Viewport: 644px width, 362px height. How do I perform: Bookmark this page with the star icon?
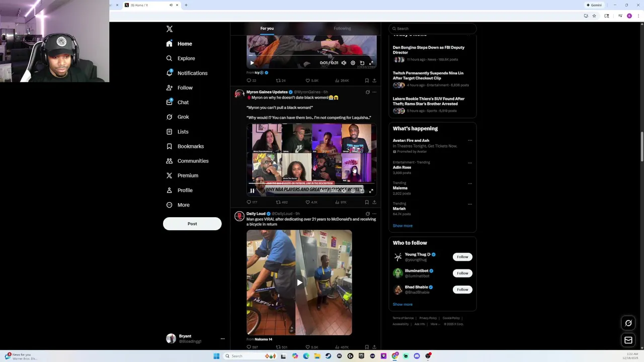click(x=594, y=16)
